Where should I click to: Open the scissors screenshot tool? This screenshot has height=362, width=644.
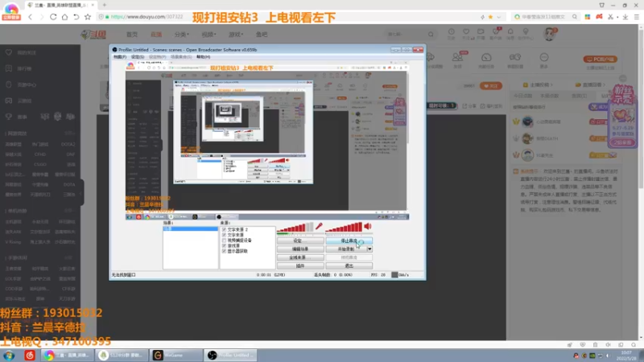(x=611, y=17)
